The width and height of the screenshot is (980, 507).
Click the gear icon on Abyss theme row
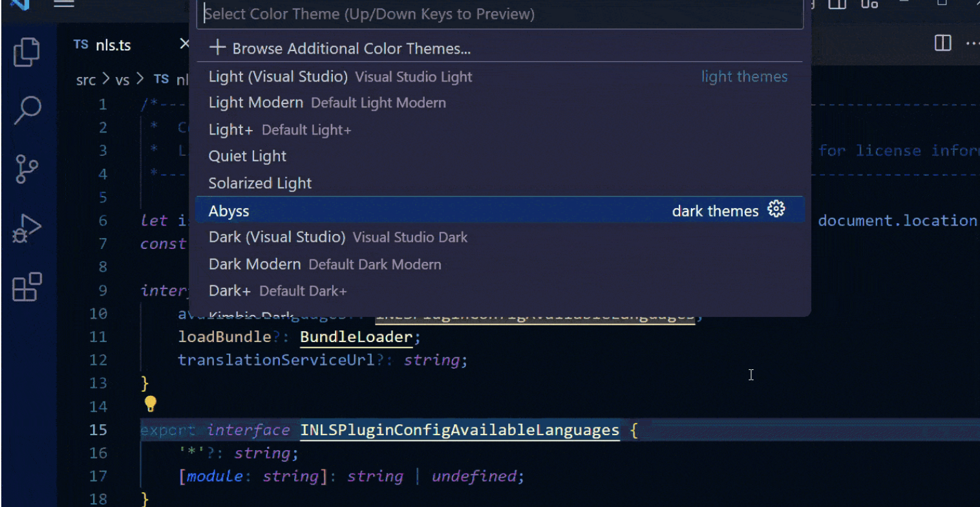tap(776, 210)
